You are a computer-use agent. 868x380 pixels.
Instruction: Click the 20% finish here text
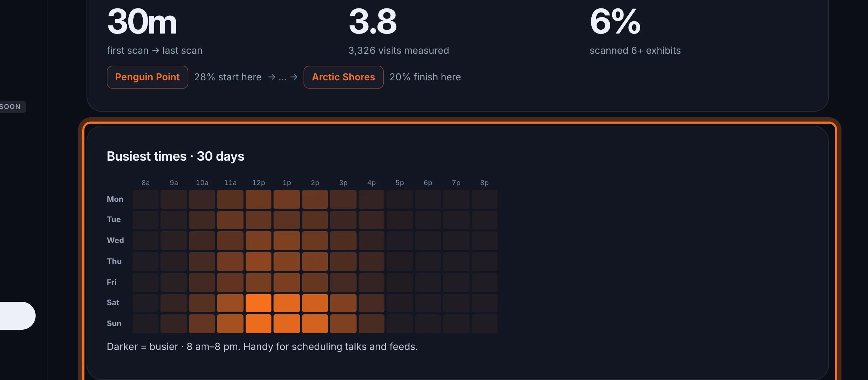click(x=425, y=77)
